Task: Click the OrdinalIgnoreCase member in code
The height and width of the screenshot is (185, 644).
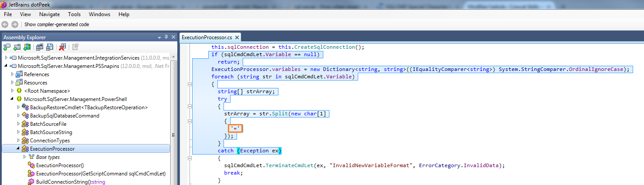Action: coord(598,69)
